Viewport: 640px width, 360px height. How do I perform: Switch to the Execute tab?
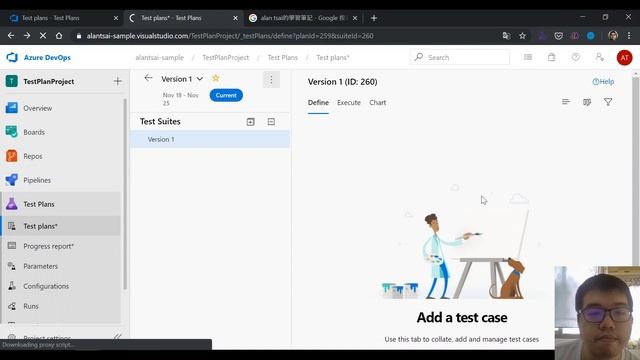[349, 103]
